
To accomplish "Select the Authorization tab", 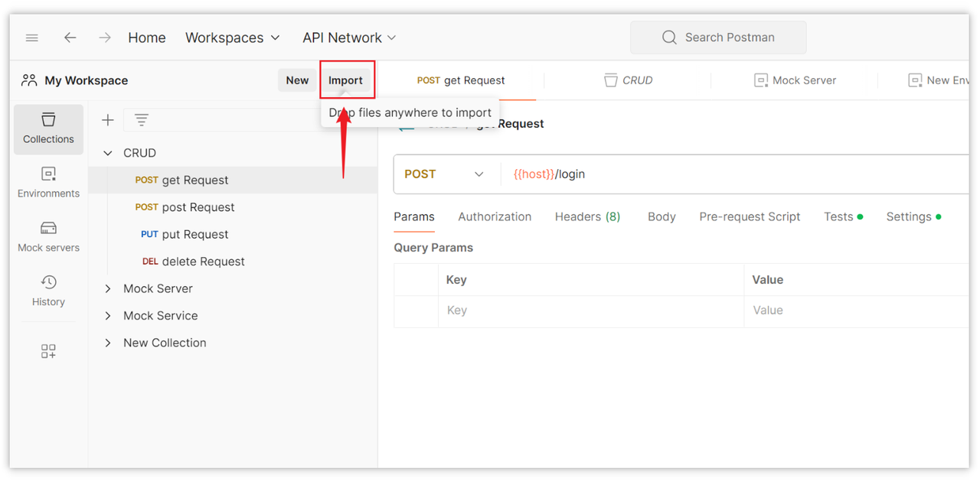I will (x=495, y=217).
